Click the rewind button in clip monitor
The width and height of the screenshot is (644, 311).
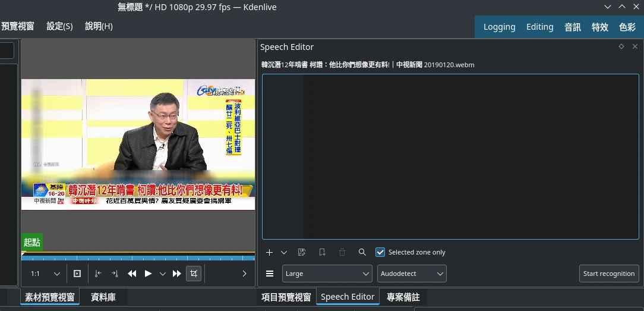132,274
